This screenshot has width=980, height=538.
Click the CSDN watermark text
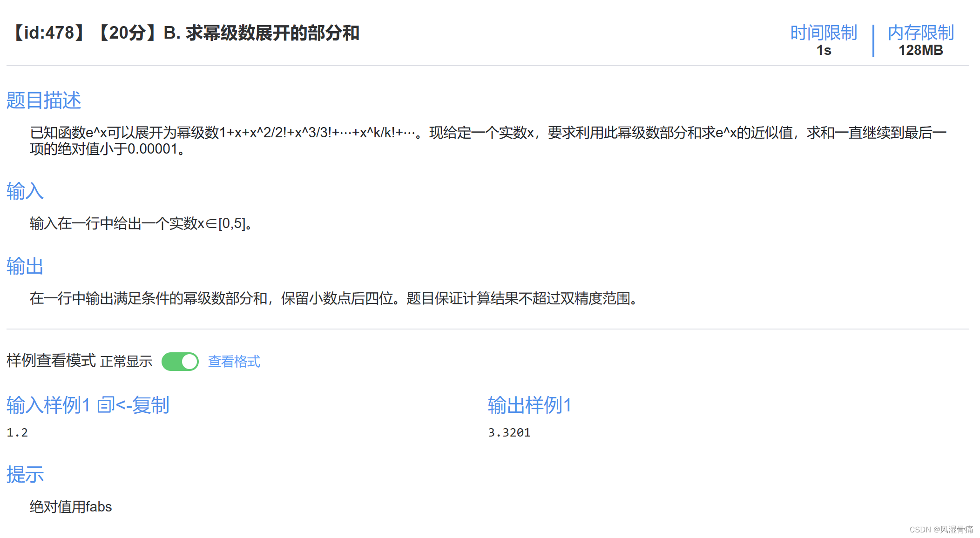click(941, 530)
